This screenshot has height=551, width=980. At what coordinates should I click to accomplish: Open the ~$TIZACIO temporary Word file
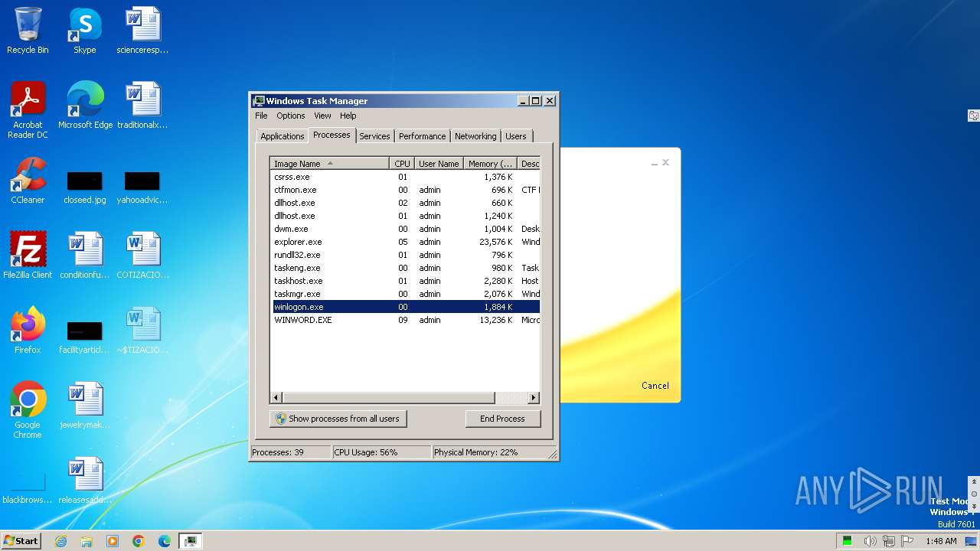(142, 330)
